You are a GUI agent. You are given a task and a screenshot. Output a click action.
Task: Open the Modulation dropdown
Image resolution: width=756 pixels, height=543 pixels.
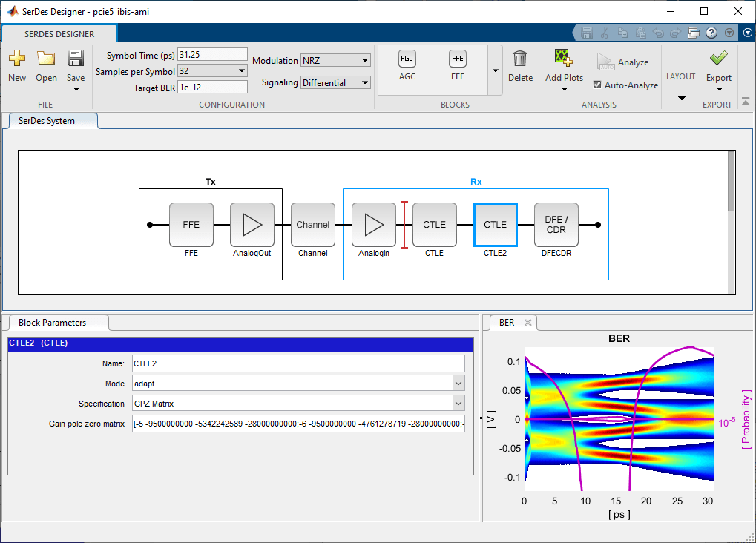[335, 60]
